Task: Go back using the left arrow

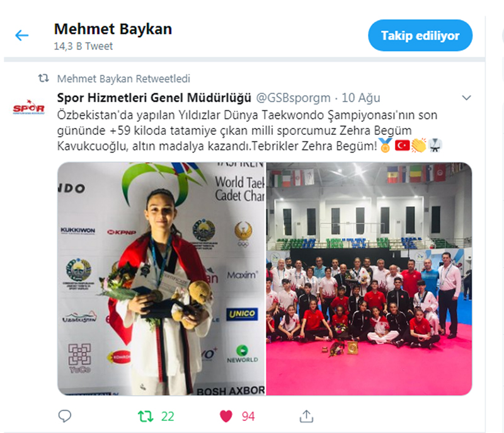Action: [x=22, y=35]
